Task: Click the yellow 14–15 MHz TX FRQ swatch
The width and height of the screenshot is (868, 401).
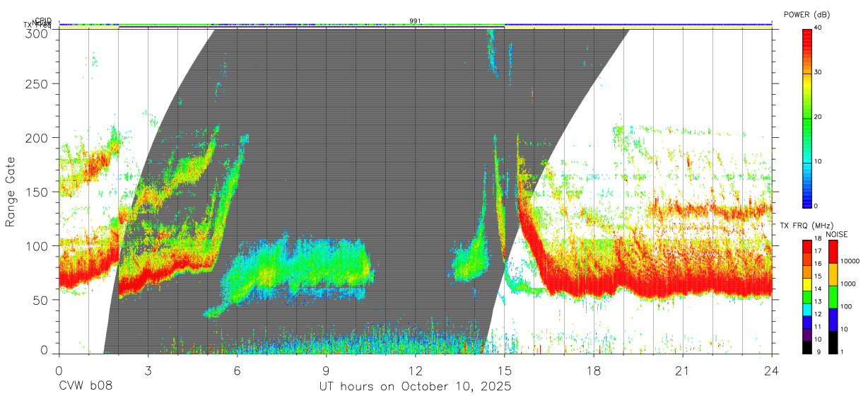Action: [x=807, y=284]
